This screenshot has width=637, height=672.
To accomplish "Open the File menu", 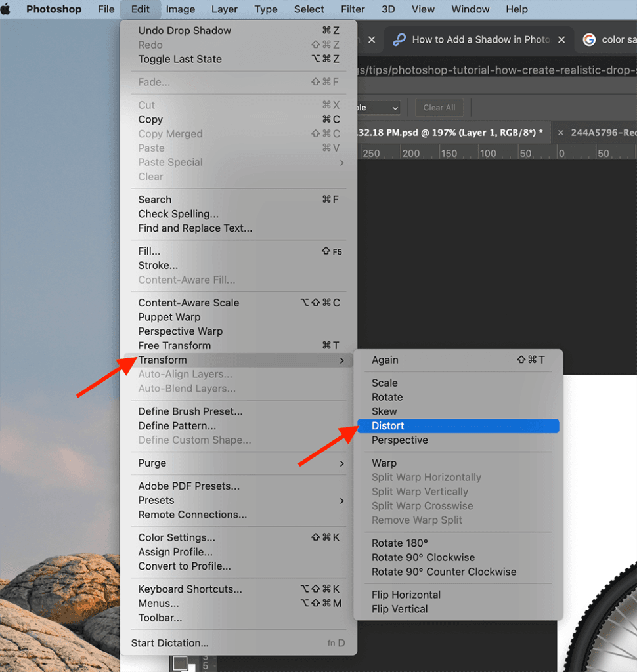I will [106, 9].
